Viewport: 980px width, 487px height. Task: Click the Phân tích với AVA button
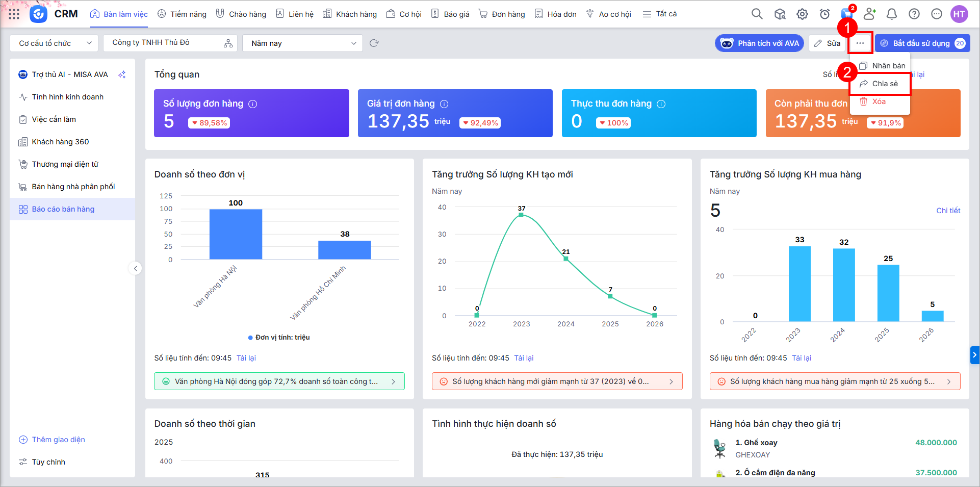pyautogui.click(x=759, y=43)
